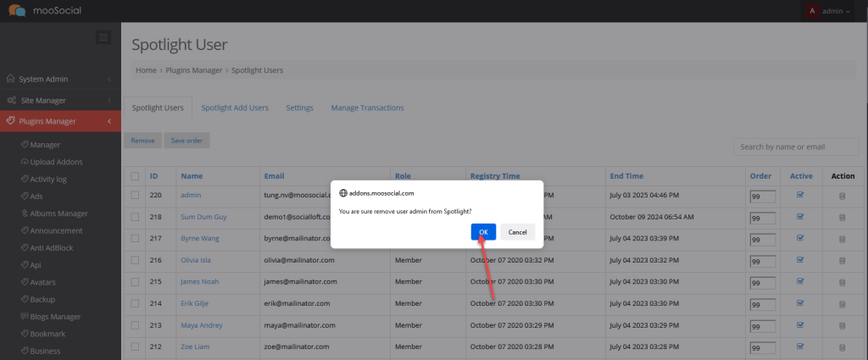Click Plugins Manager in breadcrumb
868x360 pixels.
click(194, 70)
